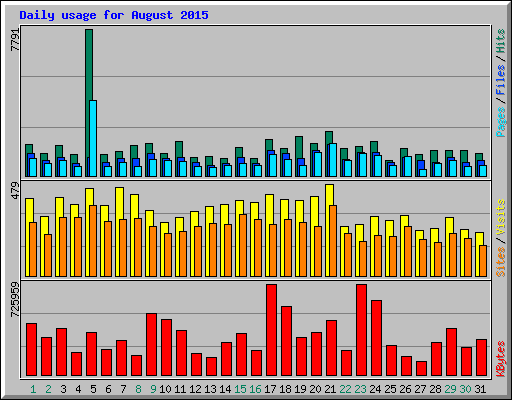
Task: Click the red KBytes bar for day 27
Action: point(421,369)
